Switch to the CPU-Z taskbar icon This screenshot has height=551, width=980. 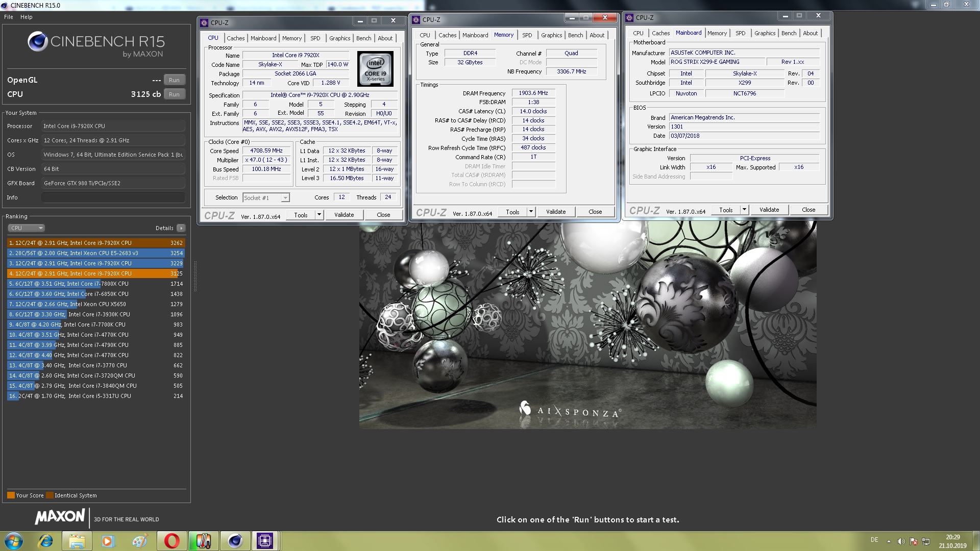click(x=265, y=541)
